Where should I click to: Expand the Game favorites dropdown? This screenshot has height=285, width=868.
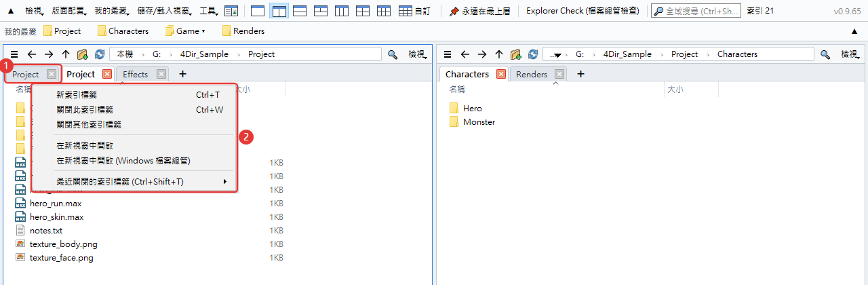[184, 31]
